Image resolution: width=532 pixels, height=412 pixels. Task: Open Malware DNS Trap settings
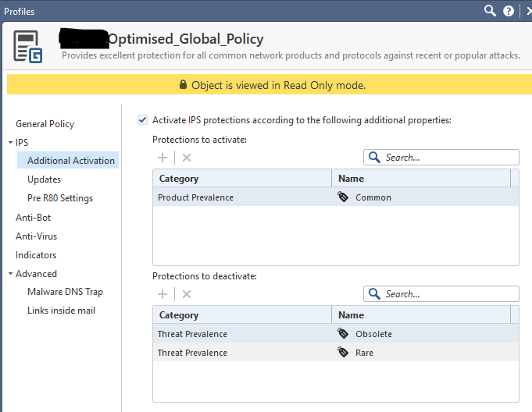point(65,292)
